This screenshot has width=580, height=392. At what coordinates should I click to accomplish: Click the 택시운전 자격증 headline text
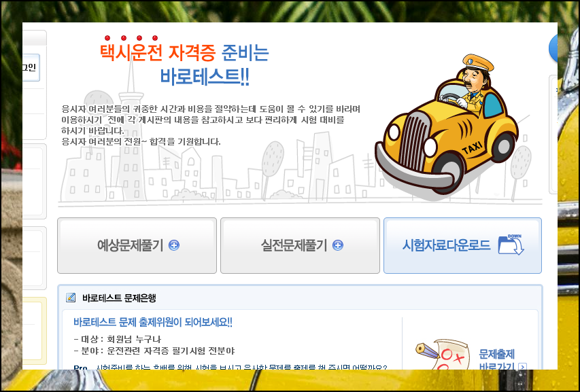(158, 53)
